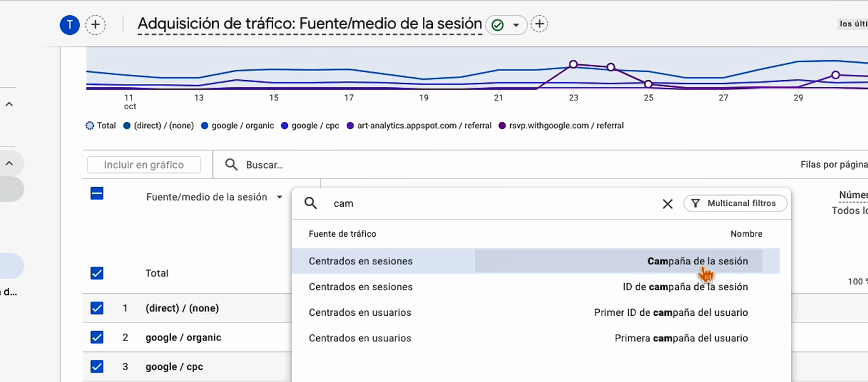The image size is (868, 382).
Task: Toggle the select-all rows checkbox in header
Action: pos(97,194)
